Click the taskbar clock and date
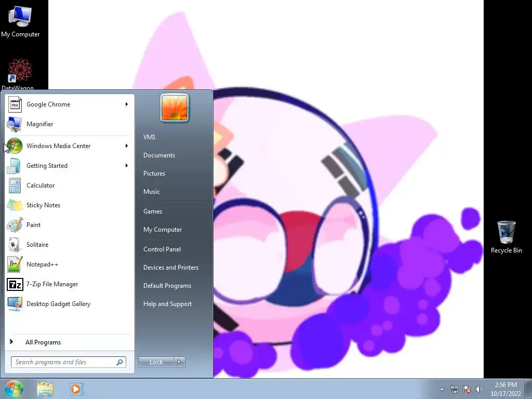532x399 pixels. pos(506,389)
